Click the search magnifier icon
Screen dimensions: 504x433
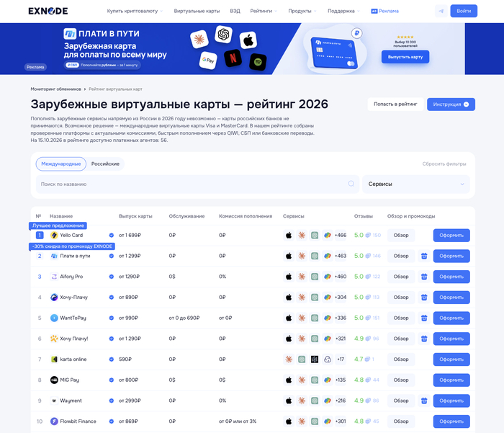[x=351, y=184]
